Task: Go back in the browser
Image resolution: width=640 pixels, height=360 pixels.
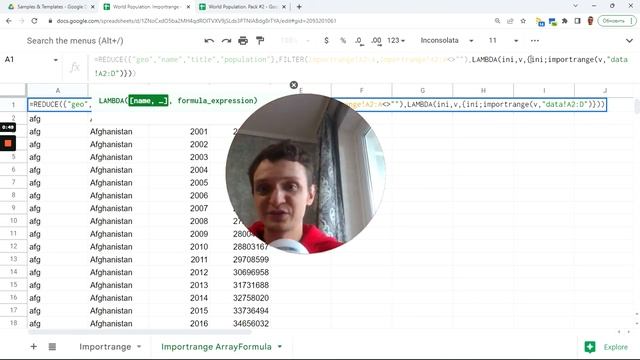Action: pos(9,21)
